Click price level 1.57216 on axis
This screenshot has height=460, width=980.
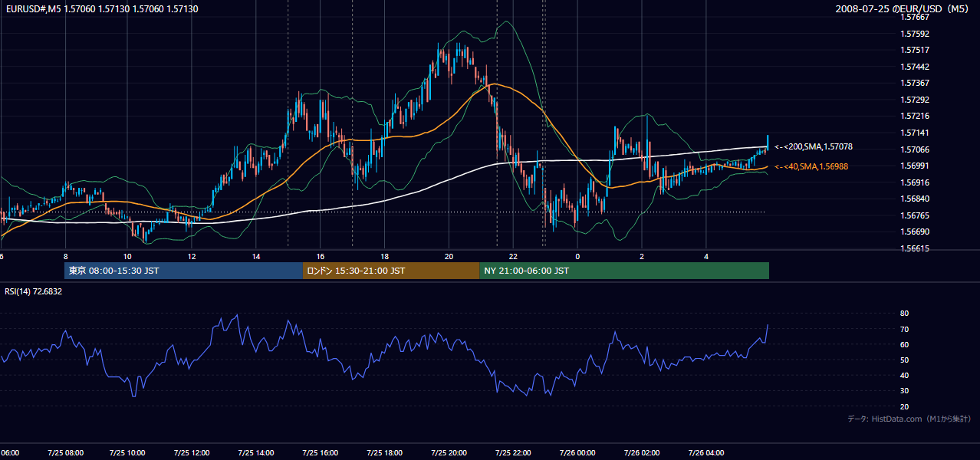coord(914,116)
